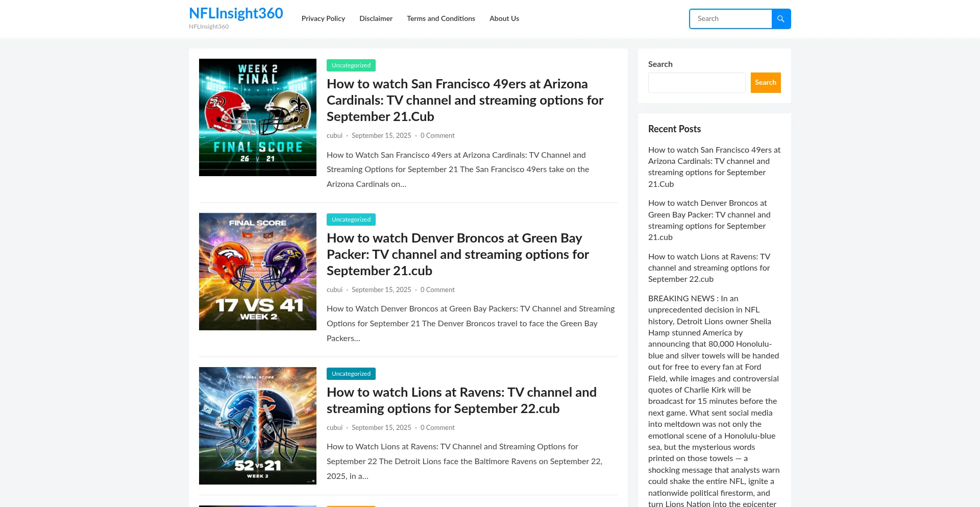This screenshot has width=980, height=507.
Task: Open the Lions at Ravens article headline
Action: [x=461, y=400]
